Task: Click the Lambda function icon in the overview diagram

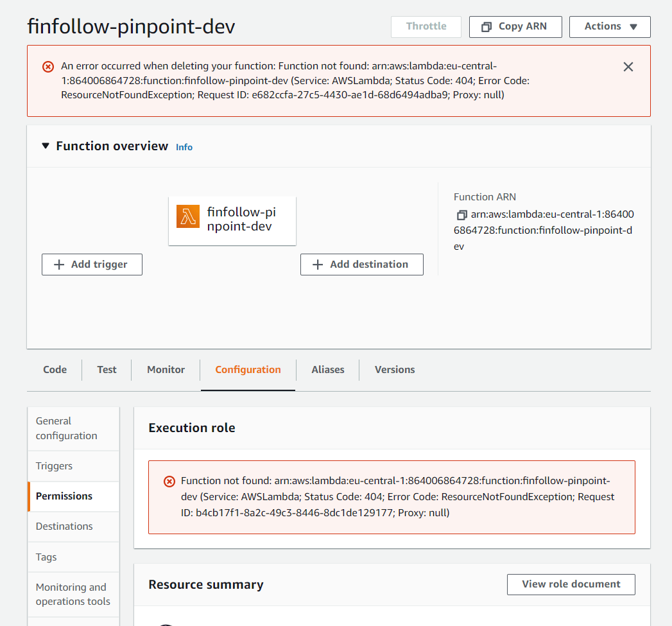Action: tap(187, 216)
